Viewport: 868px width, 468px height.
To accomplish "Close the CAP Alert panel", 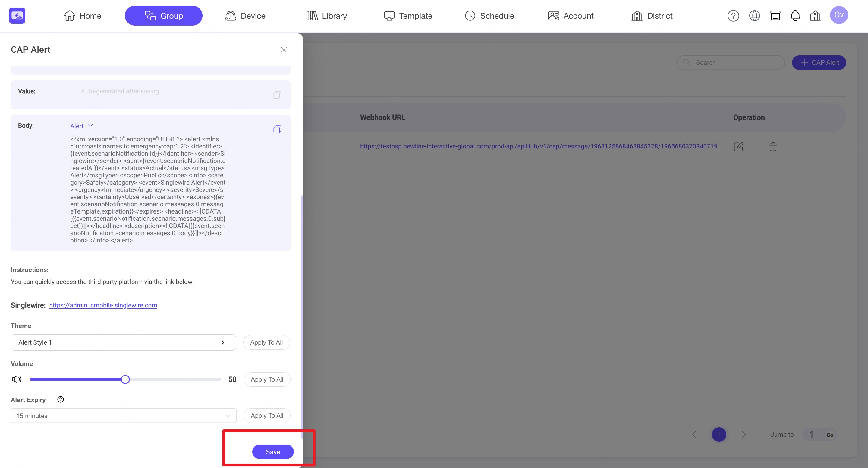I will tap(284, 50).
